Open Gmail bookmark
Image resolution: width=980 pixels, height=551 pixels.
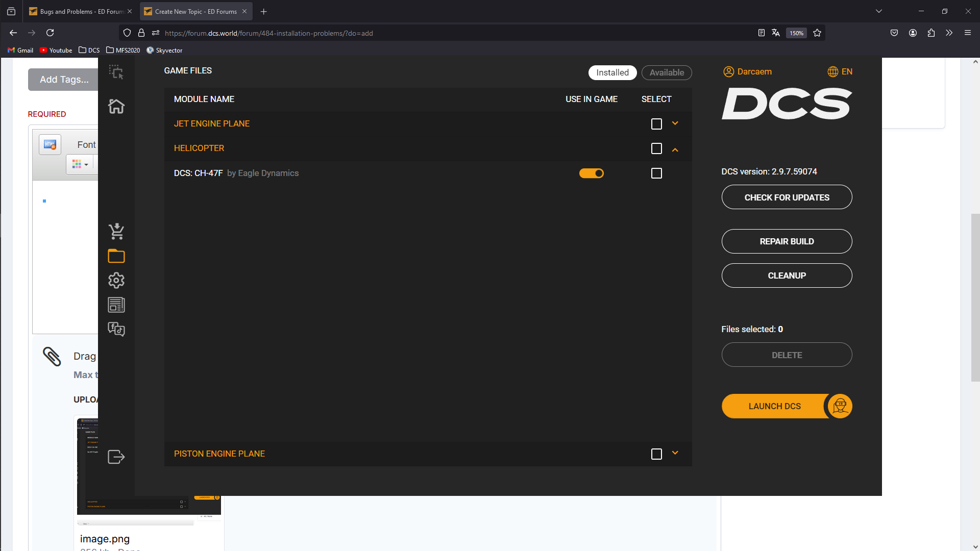pos(20,50)
